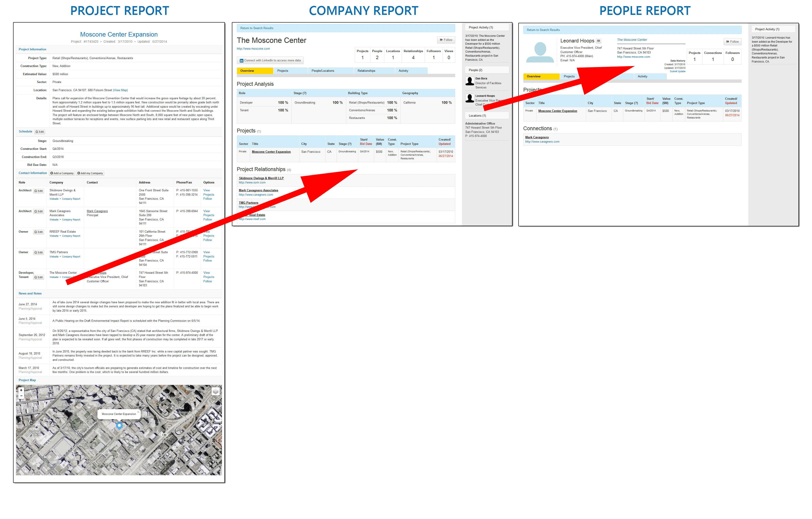
Task: Open TMG Partners relationship link
Action: pyautogui.click(x=249, y=203)
